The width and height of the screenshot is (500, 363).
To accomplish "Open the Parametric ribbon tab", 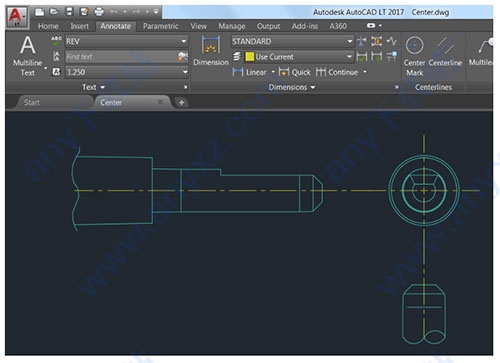I will click(161, 26).
